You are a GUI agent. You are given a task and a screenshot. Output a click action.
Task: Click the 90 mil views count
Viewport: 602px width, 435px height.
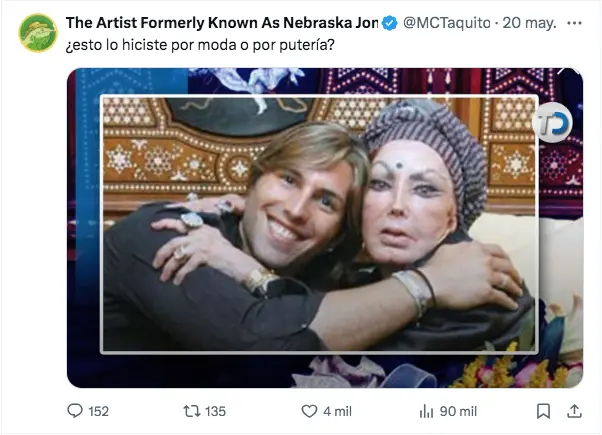[459, 411]
